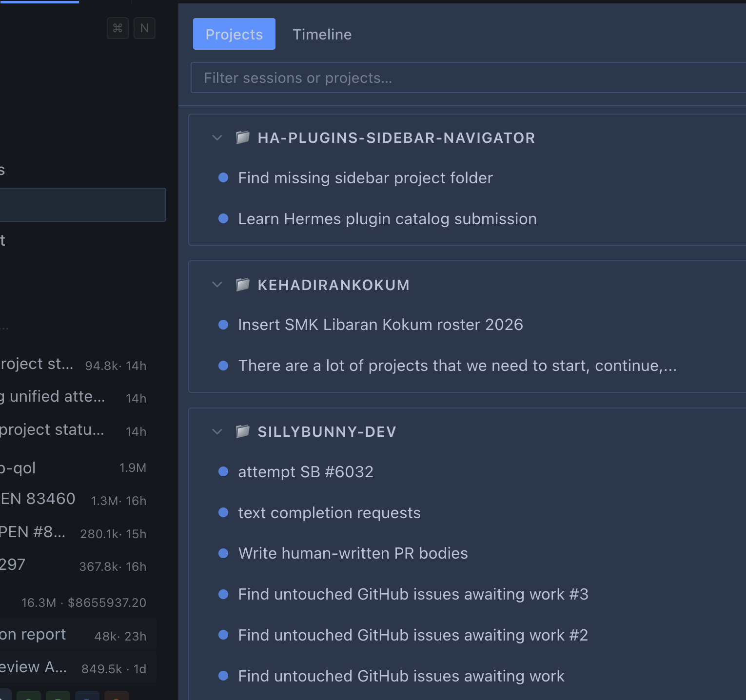Open session Find missing sidebar project folder
Image resolution: width=746 pixels, height=700 pixels.
click(365, 178)
